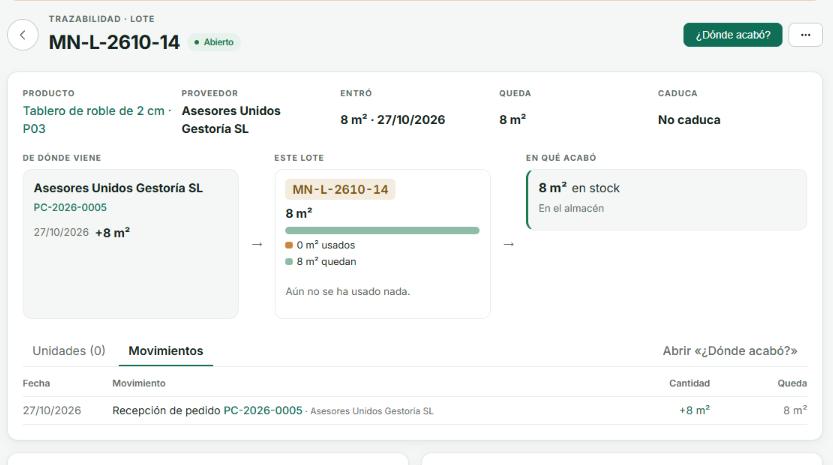The image size is (833, 465).
Task: Click the lot usage progress bar
Action: pyautogui.click(x=382, y=231)
